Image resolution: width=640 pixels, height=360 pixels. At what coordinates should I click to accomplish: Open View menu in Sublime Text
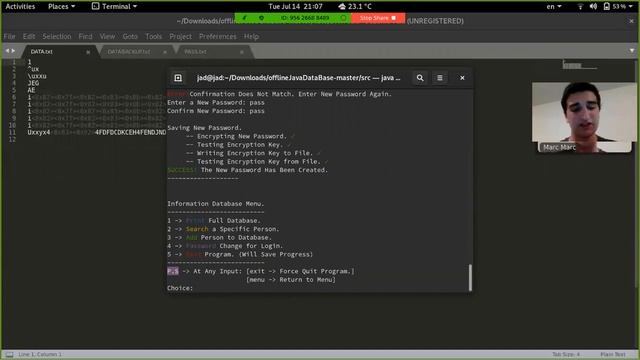point(107,36)
